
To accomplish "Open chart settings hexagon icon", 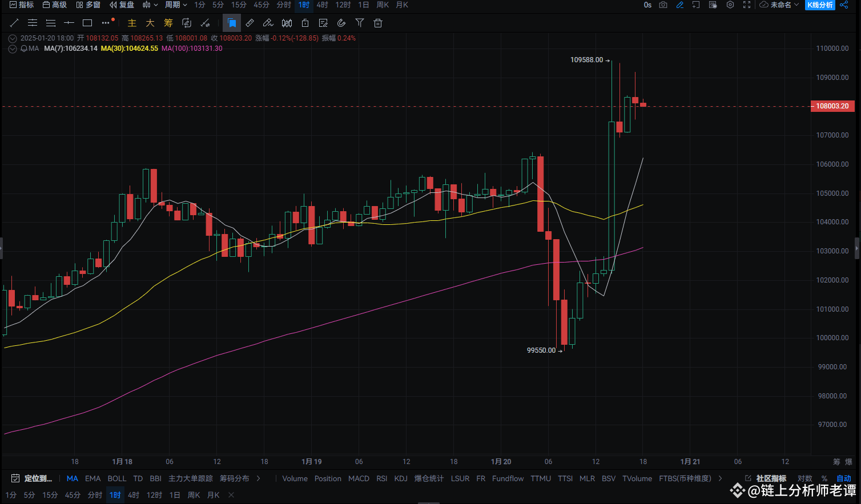I will [730, 5].
